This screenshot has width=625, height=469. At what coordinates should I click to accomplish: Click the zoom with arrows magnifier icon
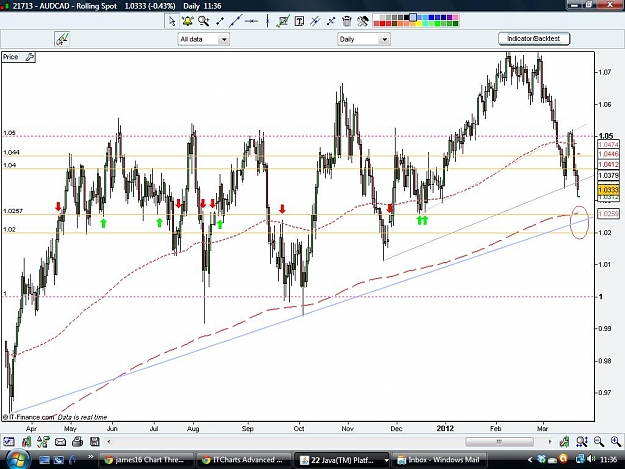582,442
